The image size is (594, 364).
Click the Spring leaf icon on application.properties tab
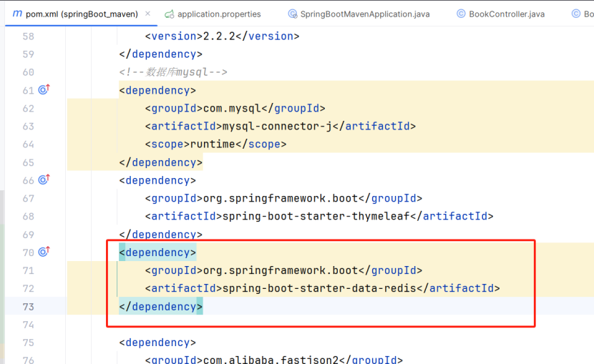point(169,14)
